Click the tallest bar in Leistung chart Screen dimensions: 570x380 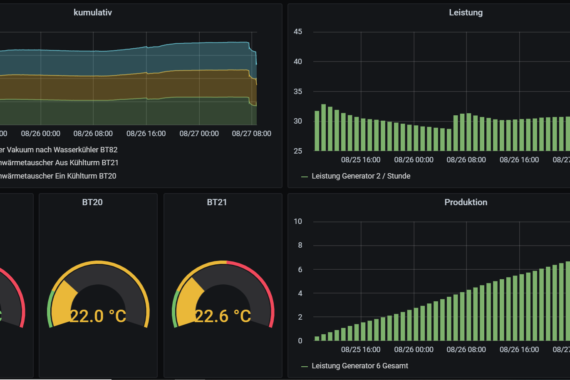[324, 128]
